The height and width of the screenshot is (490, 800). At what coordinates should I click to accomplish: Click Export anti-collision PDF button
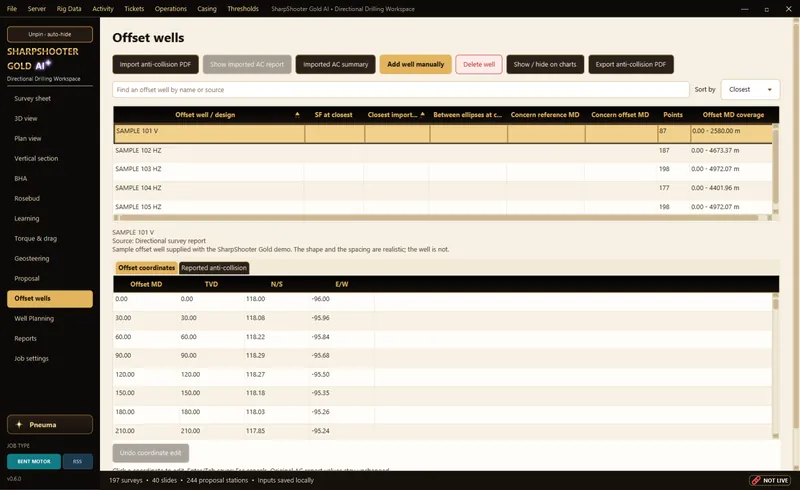(631, 64)
